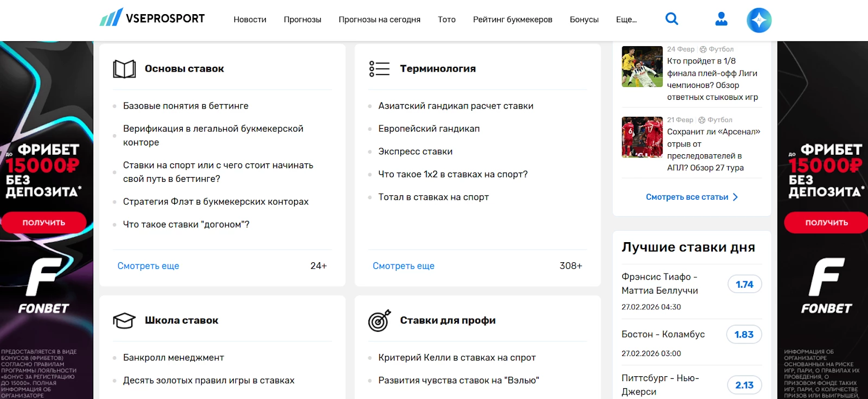
Task: Click the blue sparkle assistant icon
Action: (759, 20)
